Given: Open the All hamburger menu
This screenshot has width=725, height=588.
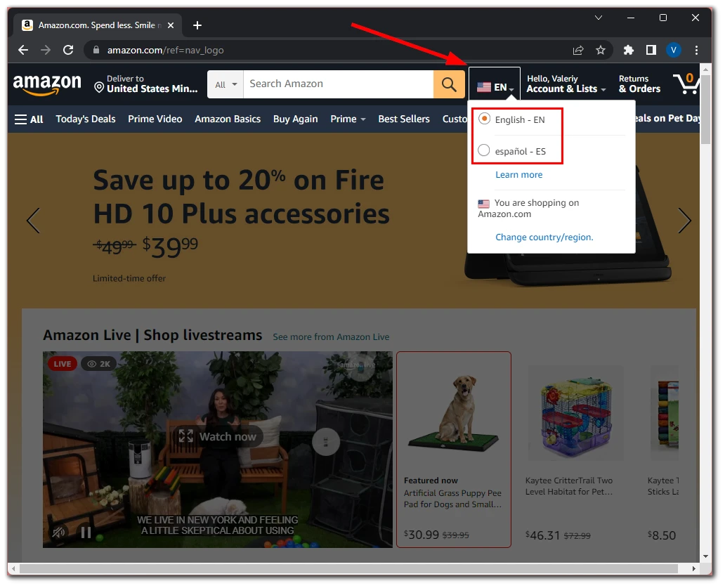Looking at the screenshot, I should pyautogui.click(x=29, y=119).
